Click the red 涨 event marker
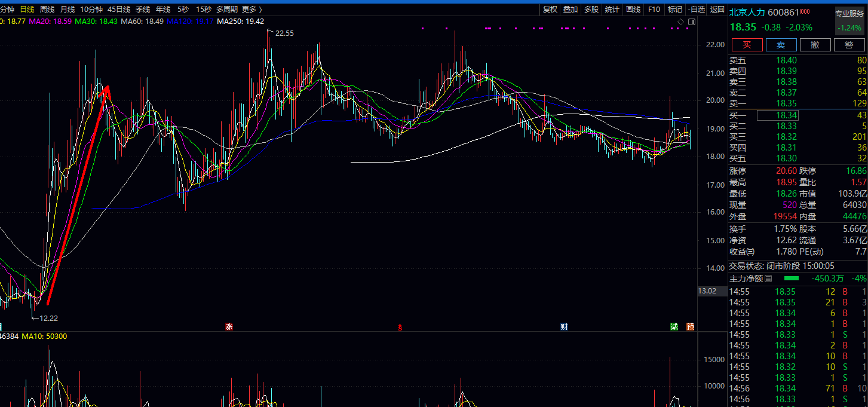The height and width of the screenshot is (407, 868). click(x=228, y=326)
